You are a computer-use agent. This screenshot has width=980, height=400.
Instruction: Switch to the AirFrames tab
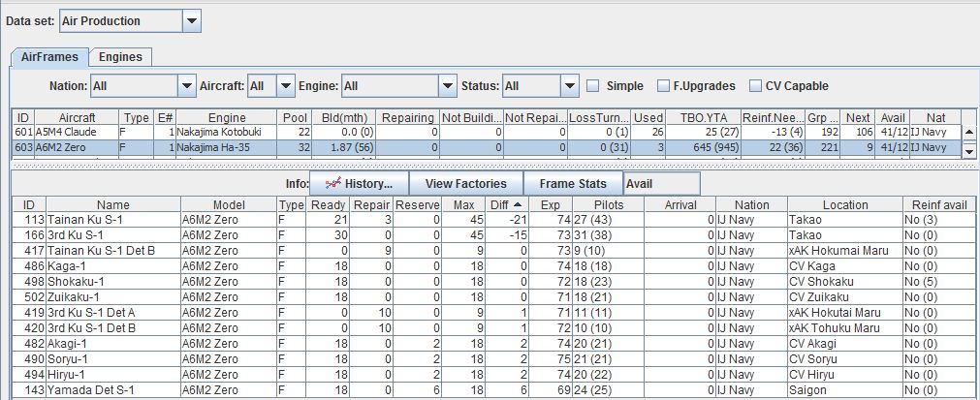point(50,57)
